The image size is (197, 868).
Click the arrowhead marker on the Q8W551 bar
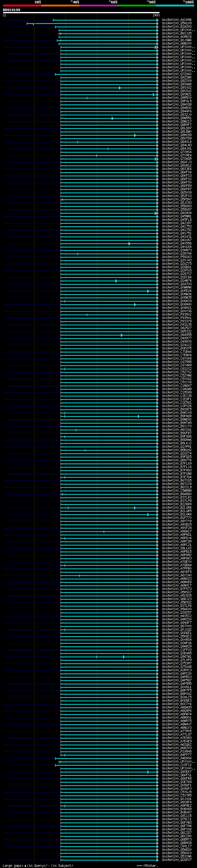point(112,118)
